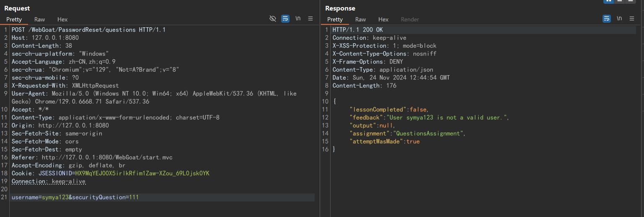Open the Render tab in Response
The image size is (644, 217).
[410, 19]
